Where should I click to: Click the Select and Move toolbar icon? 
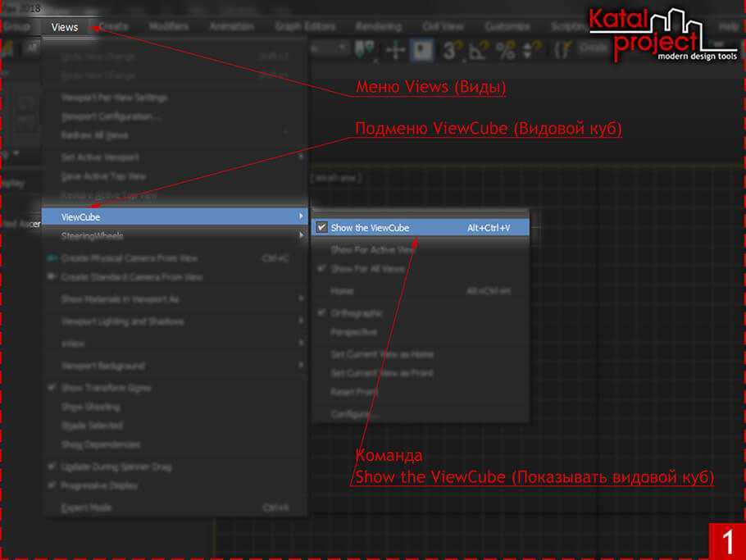click(395, 51)
